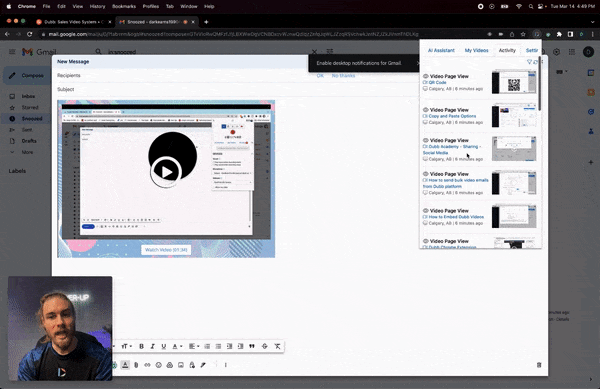Play the embedded video thumbnail
The width and height of the screenshot is (600, 389).
coord(166,172)
